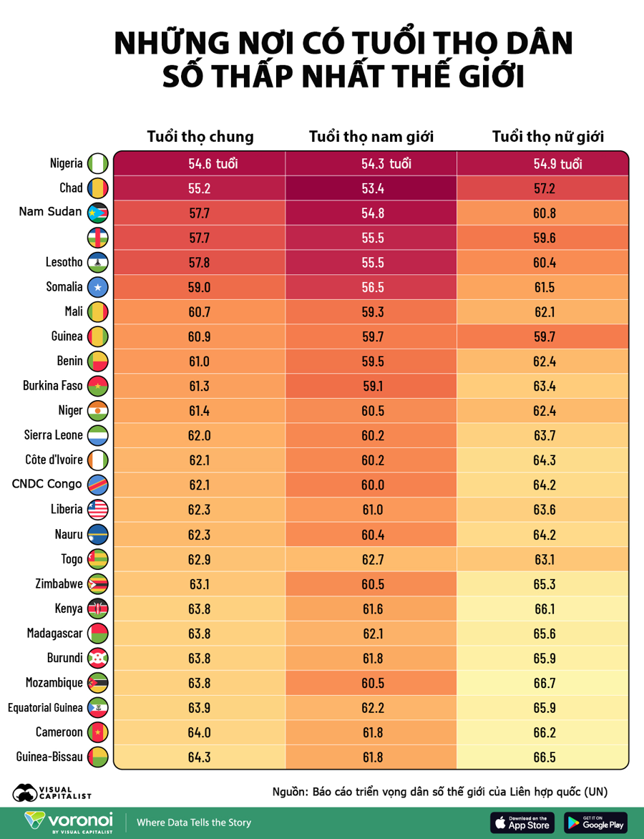Select the Zimbabwe flag icon
The height and width of the screenshot is (839, 644).
coord(98,584)
